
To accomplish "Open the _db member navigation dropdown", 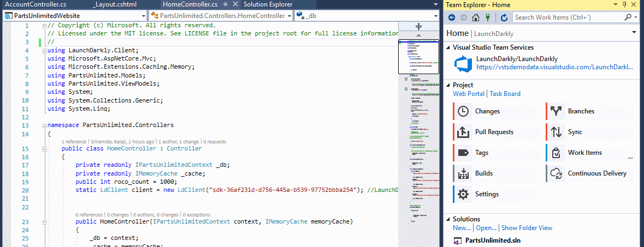I will 436,16.
